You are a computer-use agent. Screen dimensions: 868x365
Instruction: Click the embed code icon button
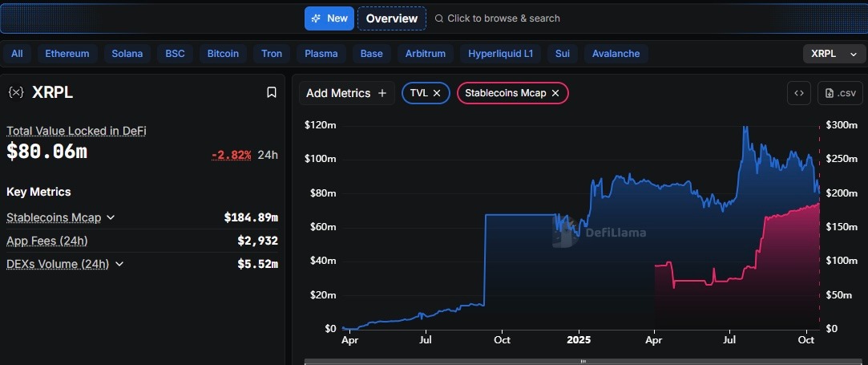tap(798, 93)
